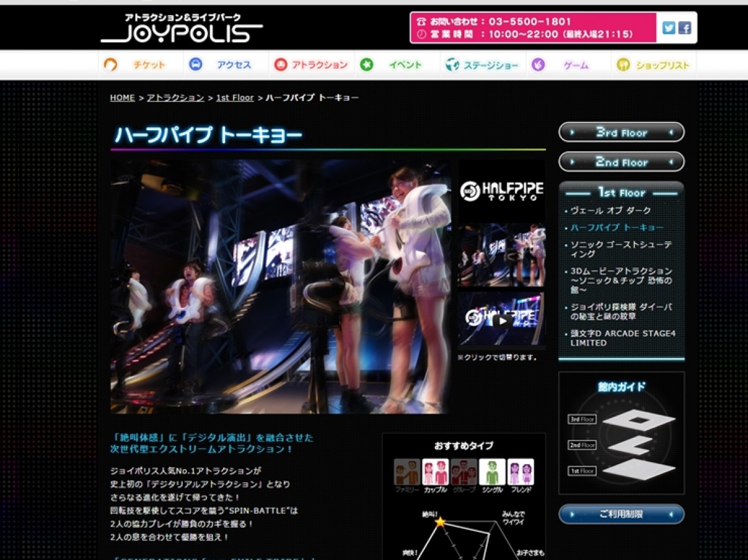Screen dimensions: 748x560
Task: Play the HALFPIPE video thumbnail
Action: tap(501, 320)
